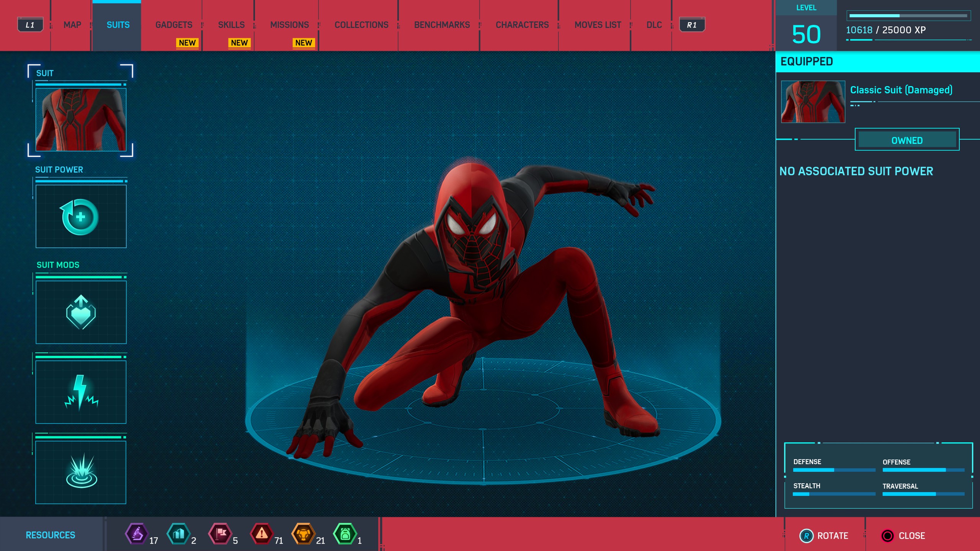Screen dimensions: 980x551
Task: Switch to the Gadgets tab
Action: 174,25
